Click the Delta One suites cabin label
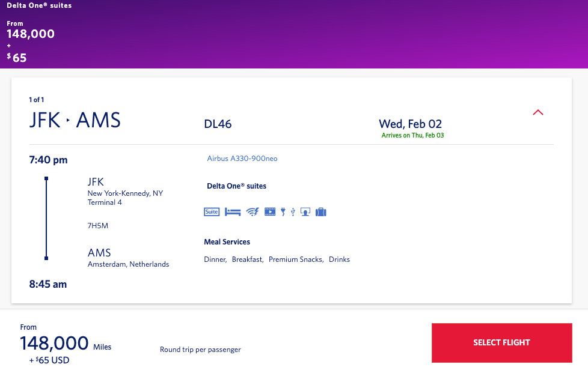This screenshot has height=373, width=588. 235,186
